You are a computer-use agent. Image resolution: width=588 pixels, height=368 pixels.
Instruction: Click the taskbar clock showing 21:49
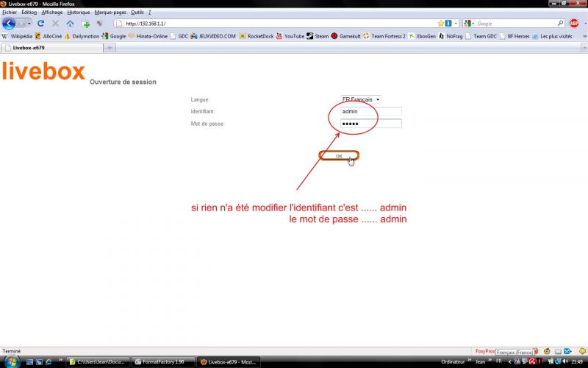click(x=577, y=361)
